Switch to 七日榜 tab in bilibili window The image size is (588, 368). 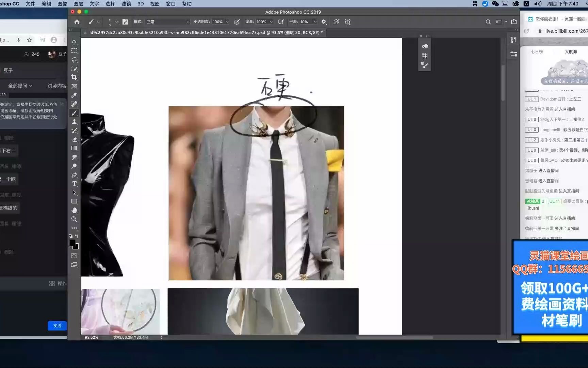click(537, 52)
